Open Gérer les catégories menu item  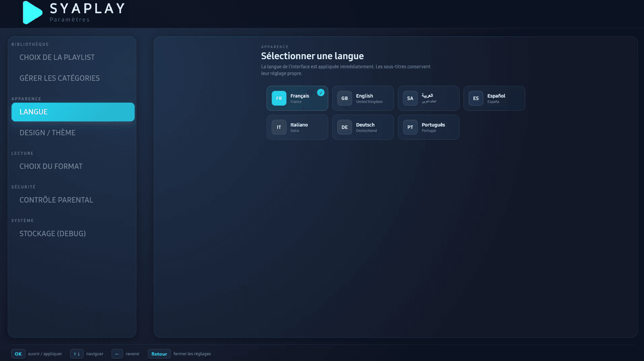click(x=73, y=78)
